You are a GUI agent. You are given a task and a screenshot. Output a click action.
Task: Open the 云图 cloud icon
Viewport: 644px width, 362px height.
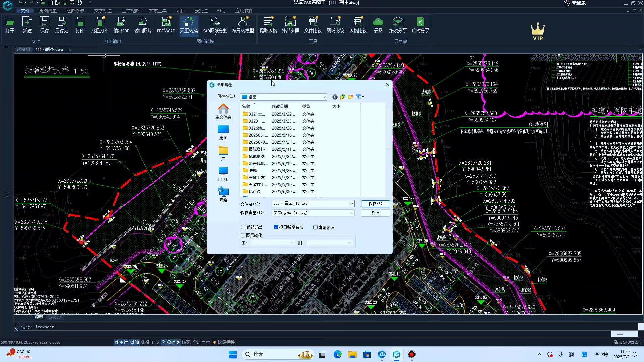[378, 25]
